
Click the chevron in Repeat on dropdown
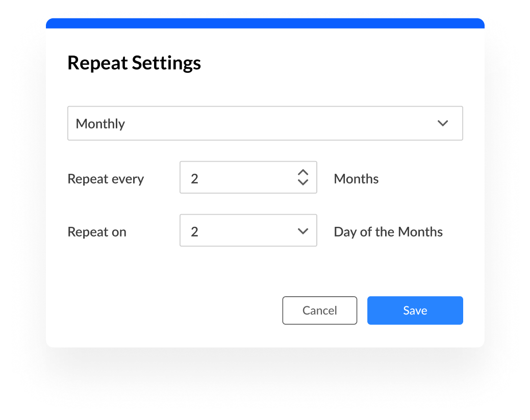303,231
